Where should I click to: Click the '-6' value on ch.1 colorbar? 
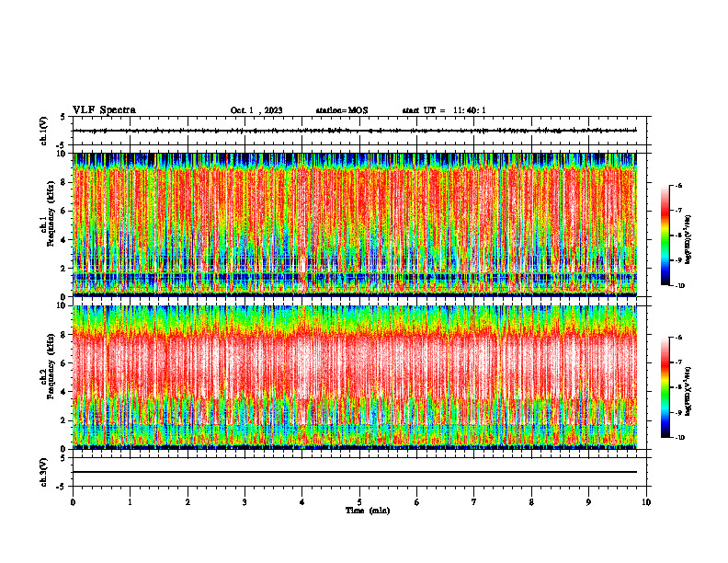pyautogui.click(x=678, y=185)
